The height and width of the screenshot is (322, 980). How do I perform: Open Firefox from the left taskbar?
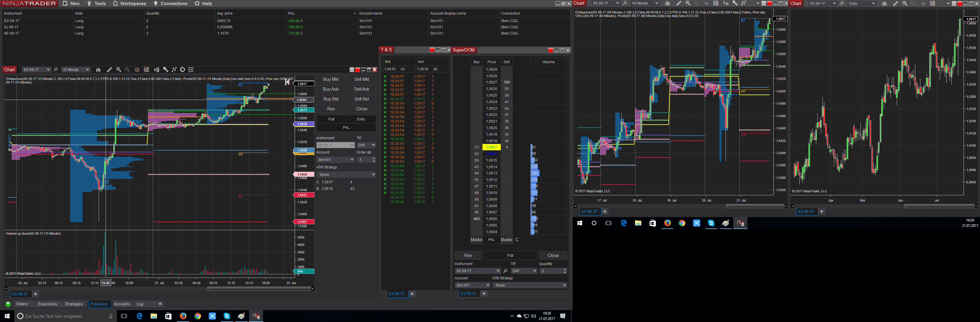coord(183,316)
